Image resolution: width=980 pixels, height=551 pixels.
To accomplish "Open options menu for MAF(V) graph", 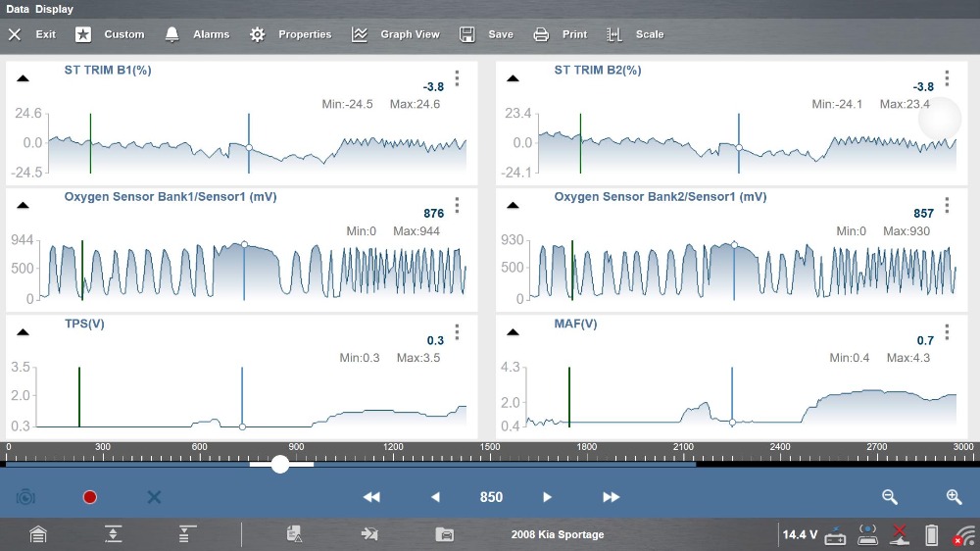I will point(947,332).
